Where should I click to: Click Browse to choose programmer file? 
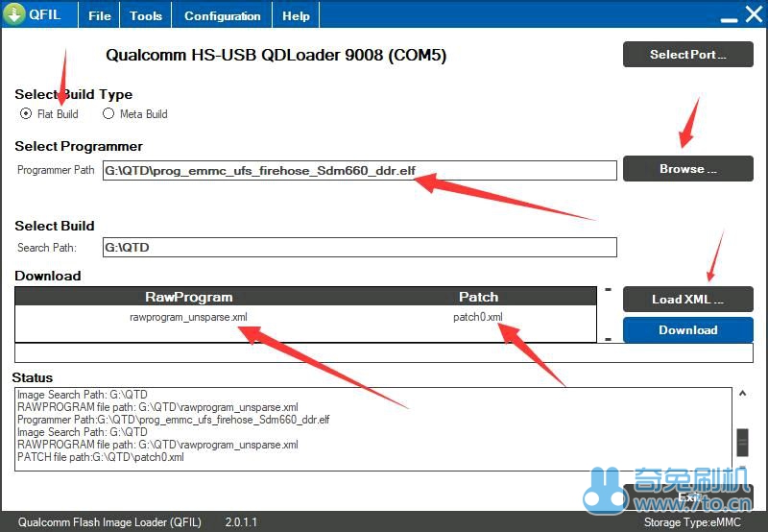687,168
